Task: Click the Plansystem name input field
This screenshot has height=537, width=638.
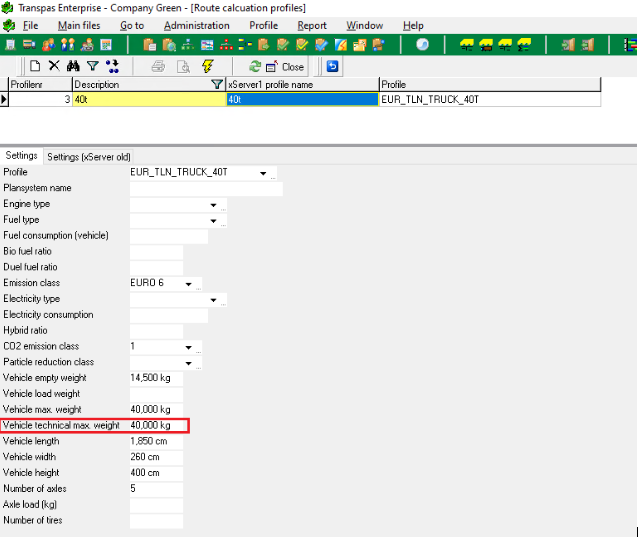Action: [x=206, y=188]
